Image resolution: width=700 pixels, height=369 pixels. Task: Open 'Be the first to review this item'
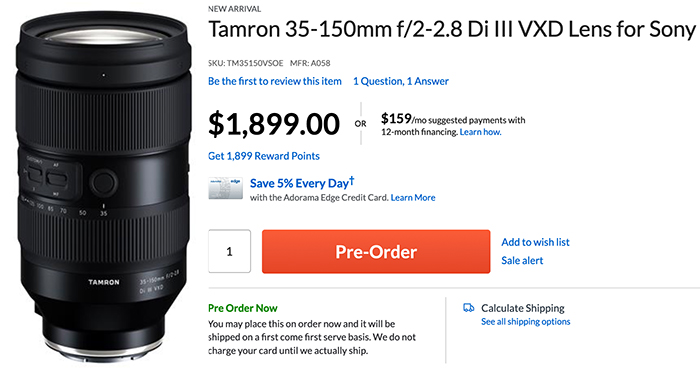pyautogui.click(x=275, y=81)
